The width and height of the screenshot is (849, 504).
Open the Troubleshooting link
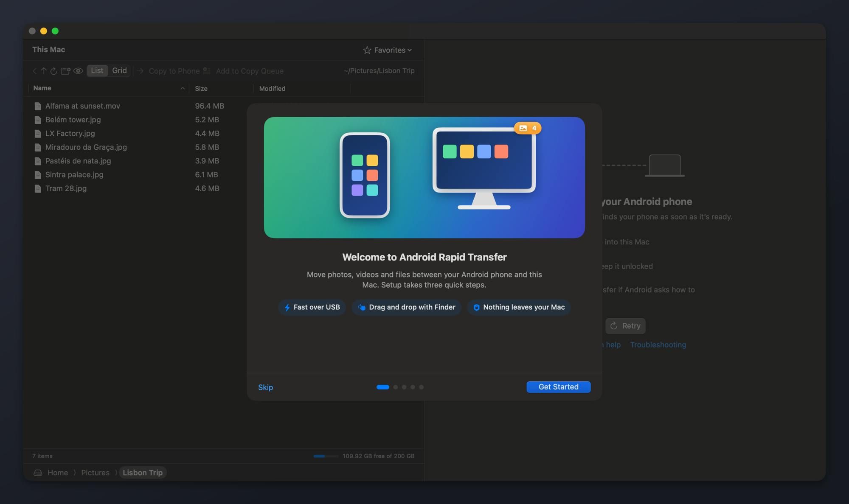[x=658, y=344]
